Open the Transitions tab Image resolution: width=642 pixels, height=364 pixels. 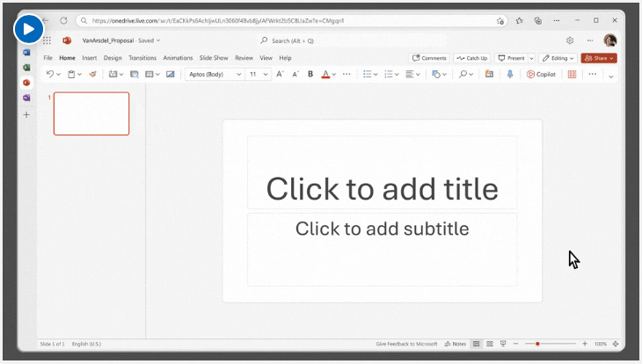142,58
